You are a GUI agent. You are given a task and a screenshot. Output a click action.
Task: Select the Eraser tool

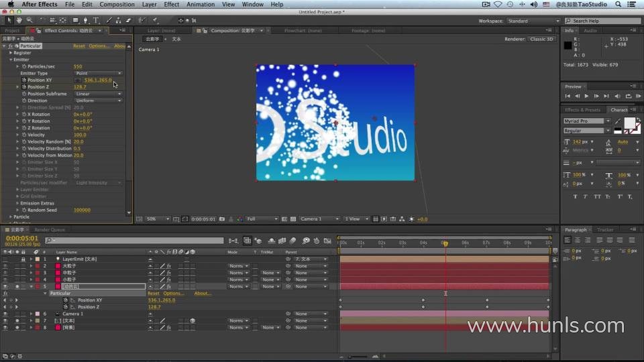pos(128,20)
